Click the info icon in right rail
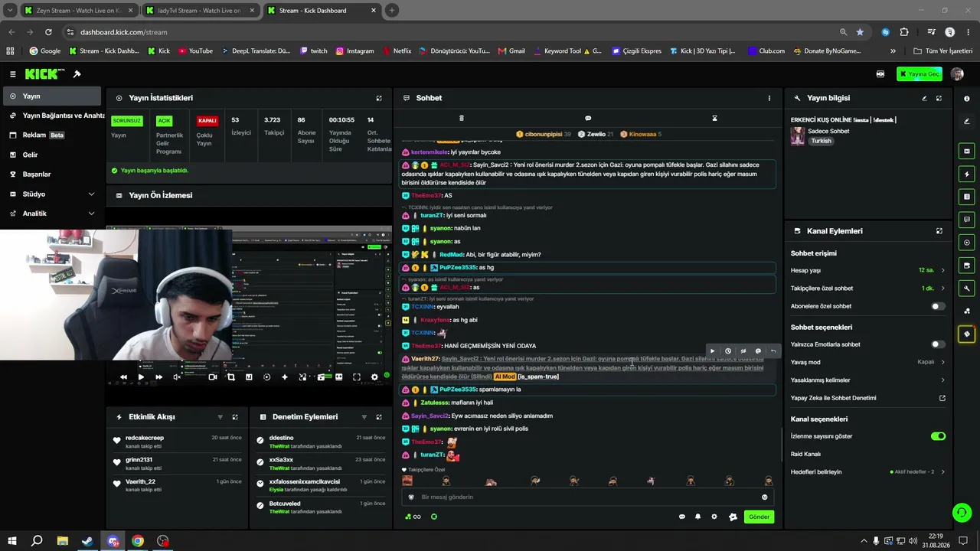 [x=967, y=98]
